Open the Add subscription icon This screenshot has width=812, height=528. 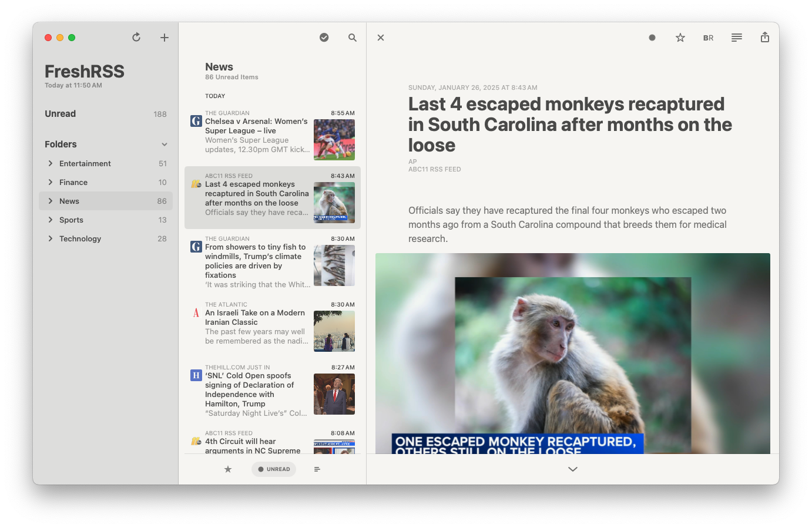click(164, 37)
